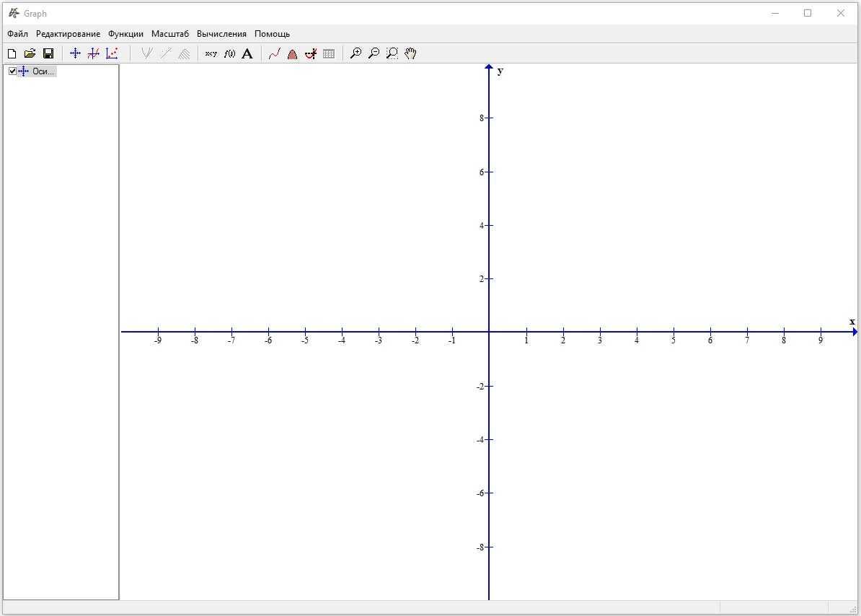Screen dimensions: 861x616
Task: Open a file with the folder icon
Action: click(30, 53)
